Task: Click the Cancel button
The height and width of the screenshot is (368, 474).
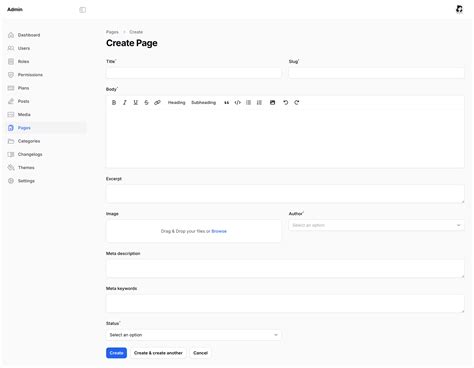Action: coord(200,353)
